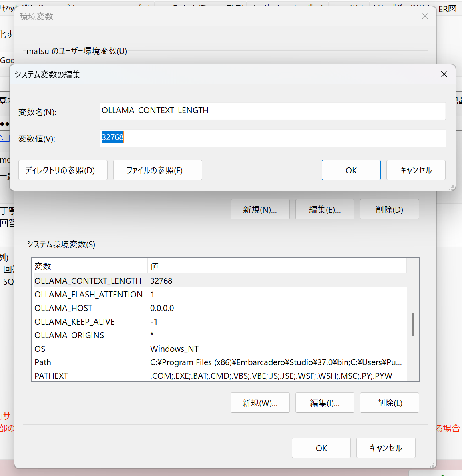Confirm the edit dialog with OK
The image size is (462, 476).
pyautogui.click(x=351, y=170)
